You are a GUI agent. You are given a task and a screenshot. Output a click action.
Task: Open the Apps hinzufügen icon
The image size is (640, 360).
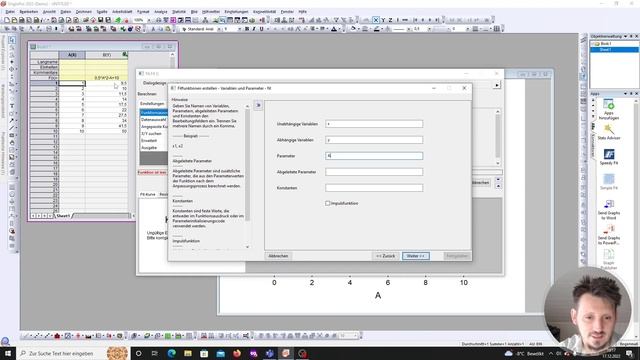tap(609, 109)
